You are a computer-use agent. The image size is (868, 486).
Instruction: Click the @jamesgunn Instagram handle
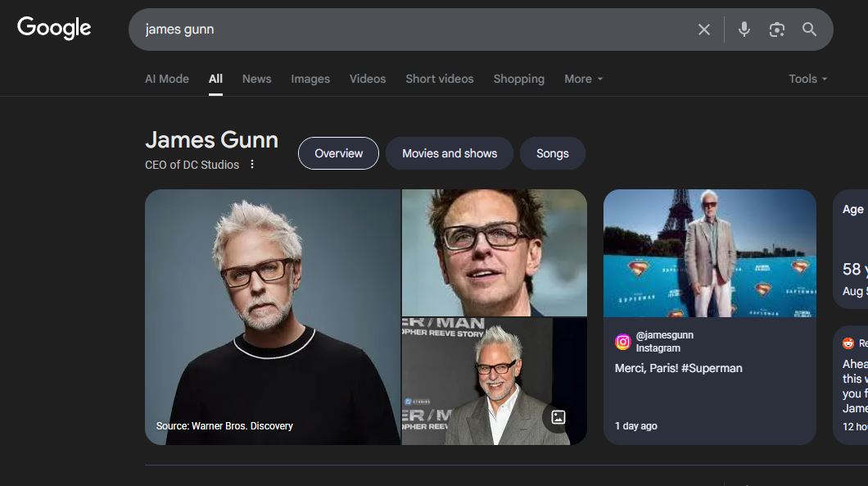pos(665,335)
